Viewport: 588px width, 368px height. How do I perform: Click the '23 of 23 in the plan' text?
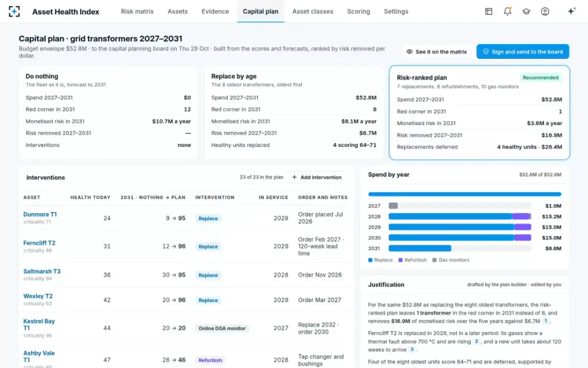(262, 177)
